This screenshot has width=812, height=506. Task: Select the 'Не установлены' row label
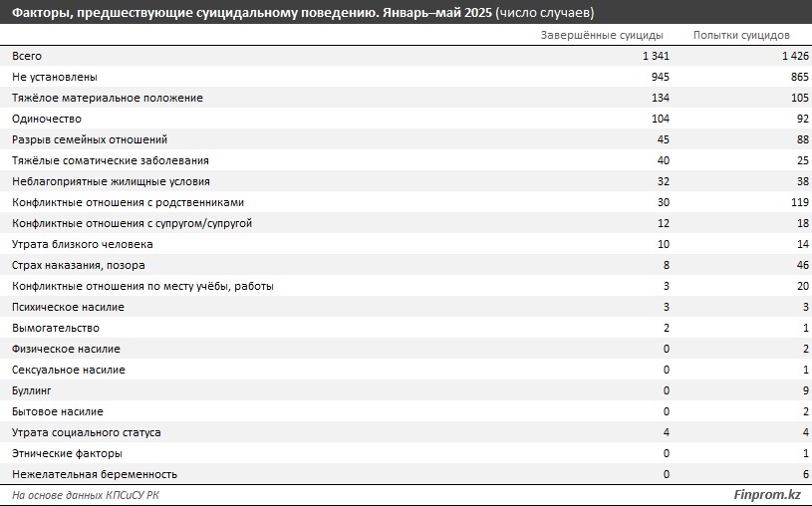55,77
